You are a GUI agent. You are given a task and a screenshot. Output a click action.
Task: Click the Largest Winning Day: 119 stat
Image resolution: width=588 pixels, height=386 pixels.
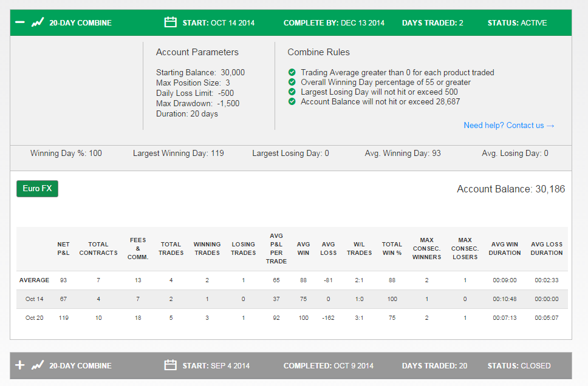coord(179,154)
